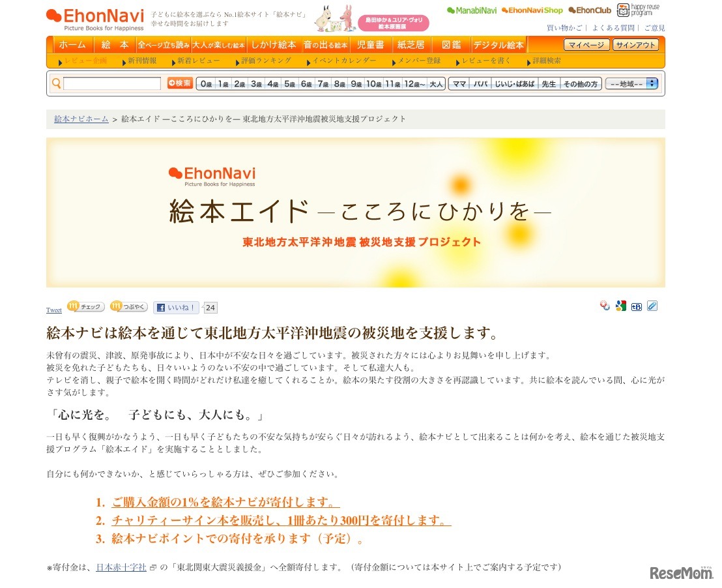Click the Facebook like count 24

click(x=210, y=308)
